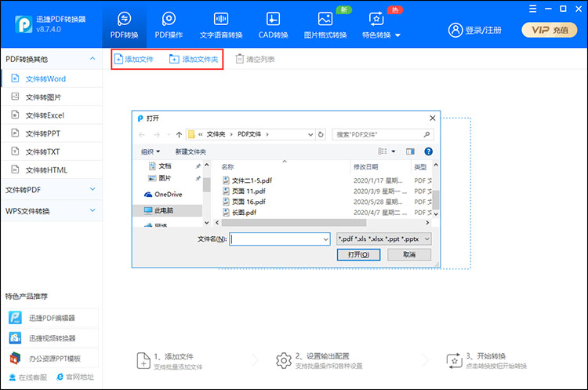Click horizontal scrollbar in file list

294,223
